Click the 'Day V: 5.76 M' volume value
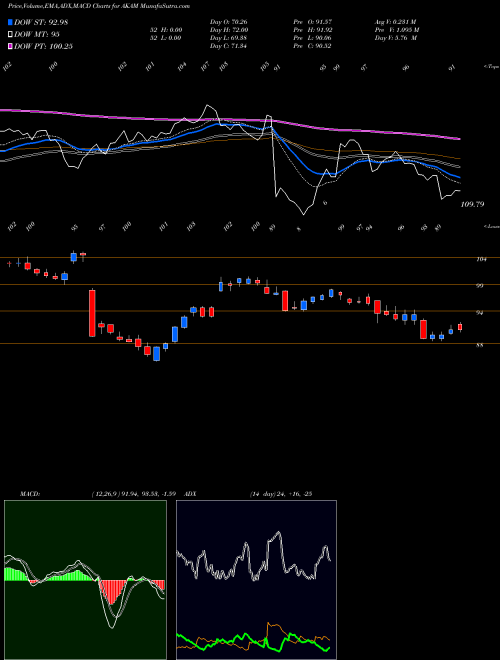 coord(396,38)
